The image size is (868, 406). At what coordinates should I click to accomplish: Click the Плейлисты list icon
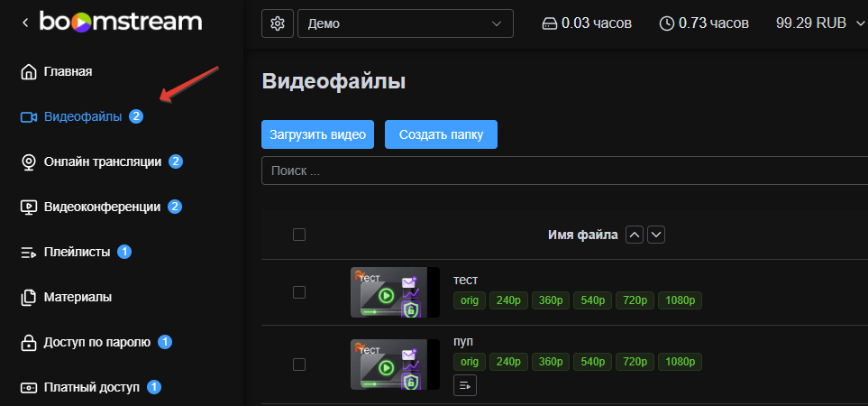[28, 253]
